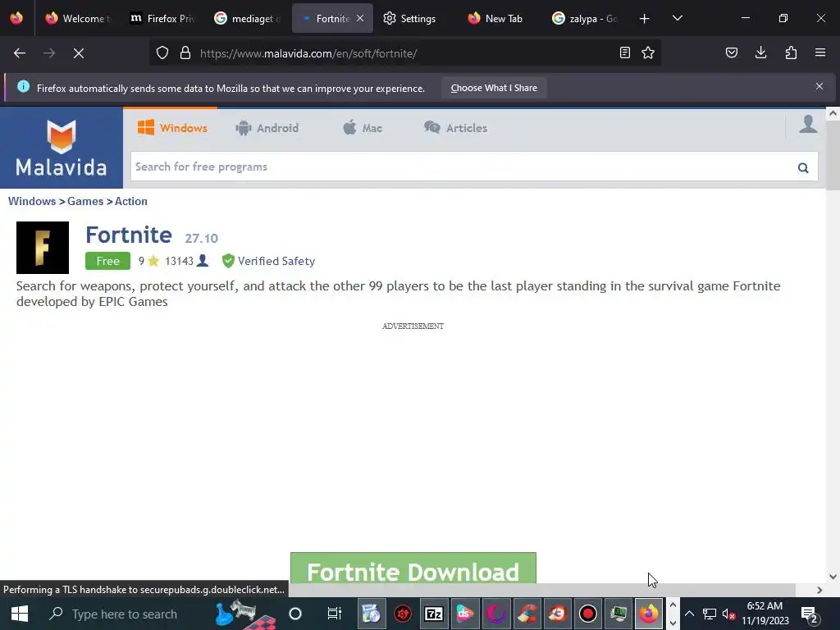The width and height of the screenshot is (840, 630).
Task: Toggle reader view icon in address bar
Action: [624, 52]
